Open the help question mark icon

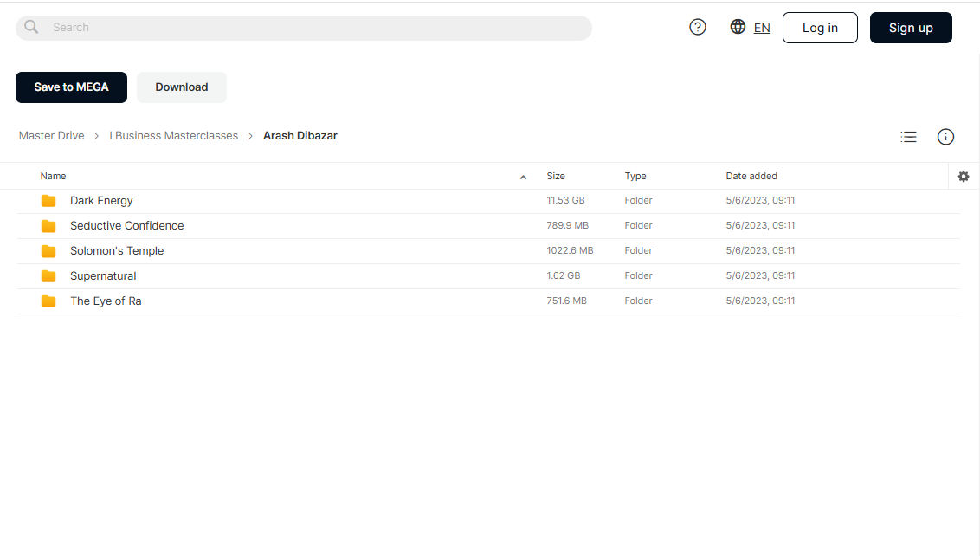pos(698,27)
